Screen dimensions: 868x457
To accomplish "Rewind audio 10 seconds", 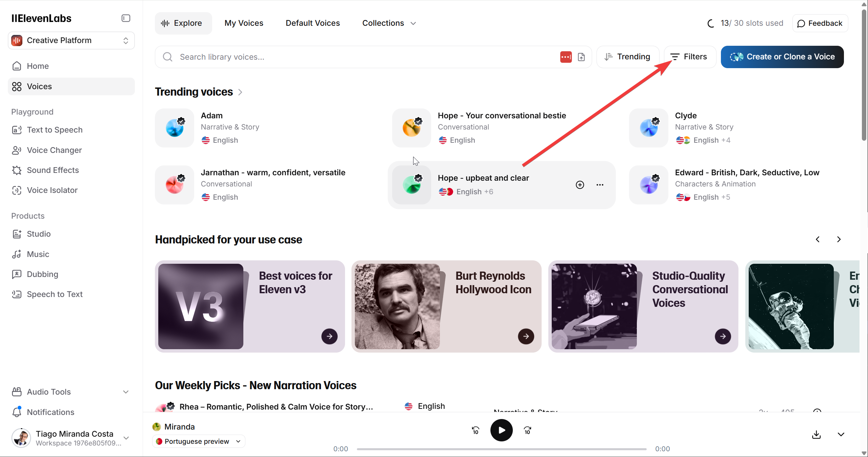I will [476, 431].
